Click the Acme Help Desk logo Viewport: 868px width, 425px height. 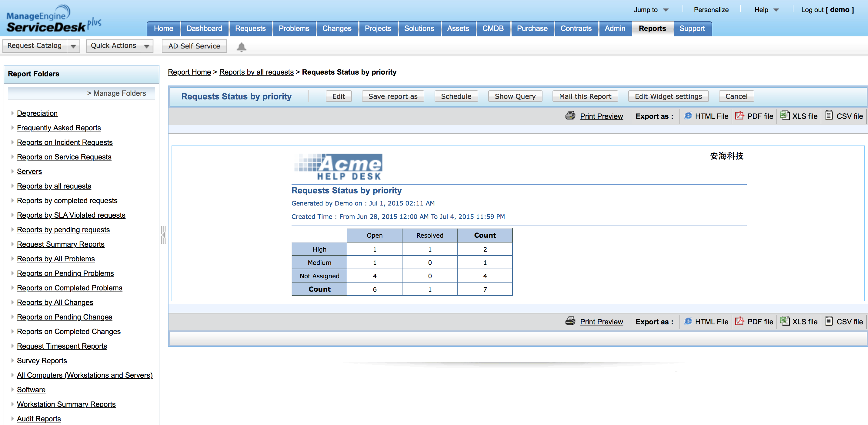pos(338,167)
